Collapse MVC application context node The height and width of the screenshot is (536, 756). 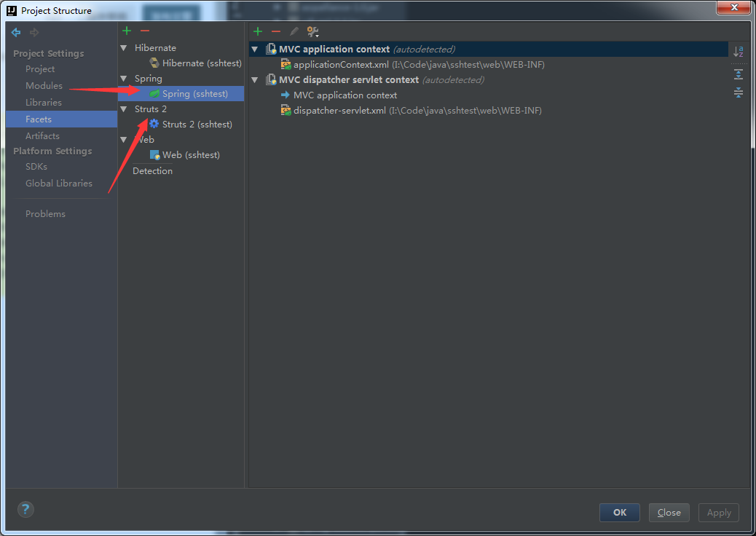pyautogui.click(x=254, y=50)
